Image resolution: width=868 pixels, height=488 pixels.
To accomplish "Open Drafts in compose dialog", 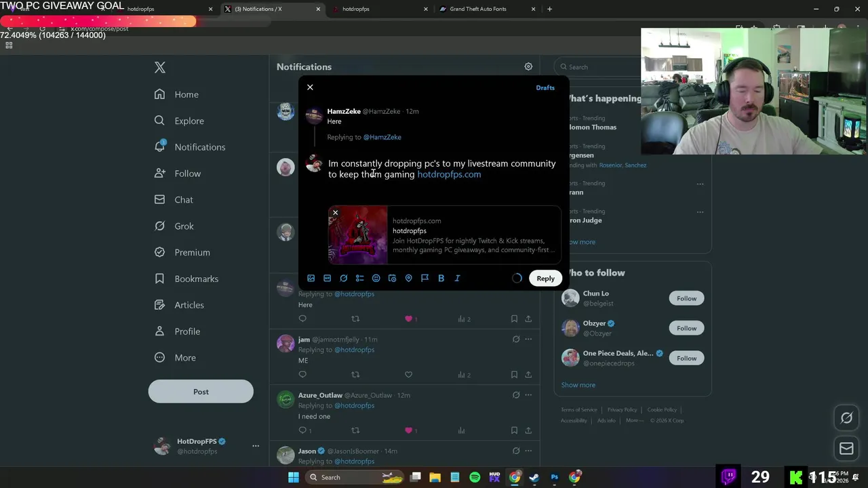I will click(545, 87).
